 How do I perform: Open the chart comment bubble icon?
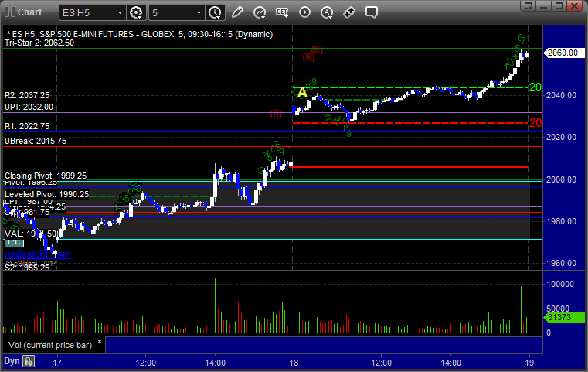[x=372, y=12]
